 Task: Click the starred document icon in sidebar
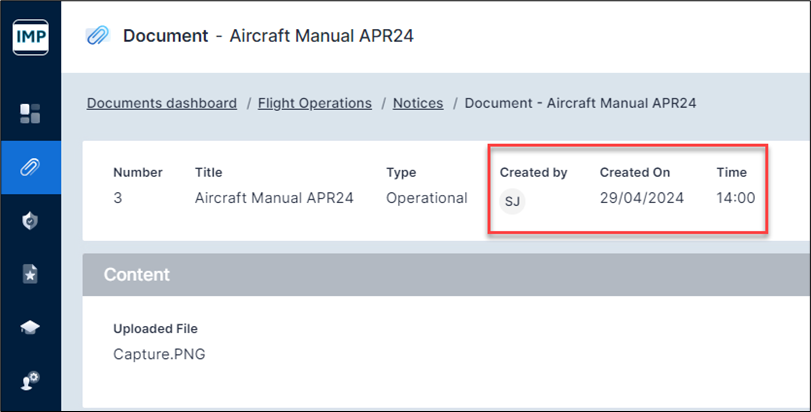30,274
